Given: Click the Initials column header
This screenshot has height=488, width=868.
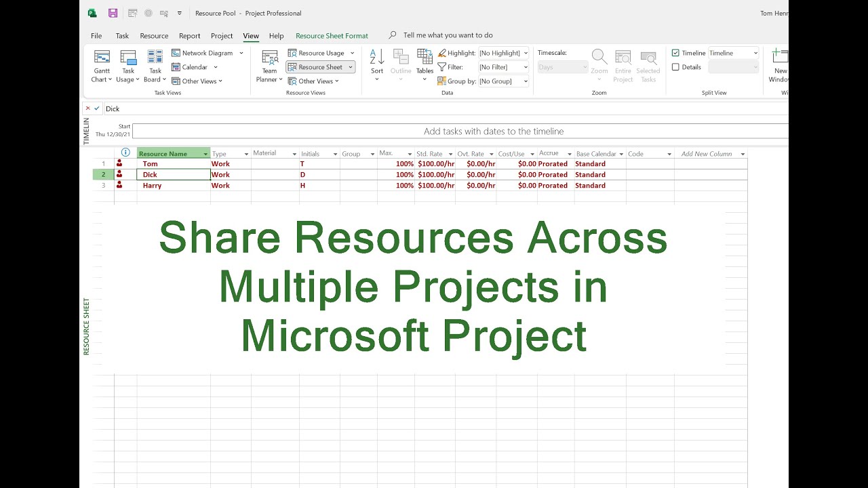Looking at the screenshot, I should [319, 154].
